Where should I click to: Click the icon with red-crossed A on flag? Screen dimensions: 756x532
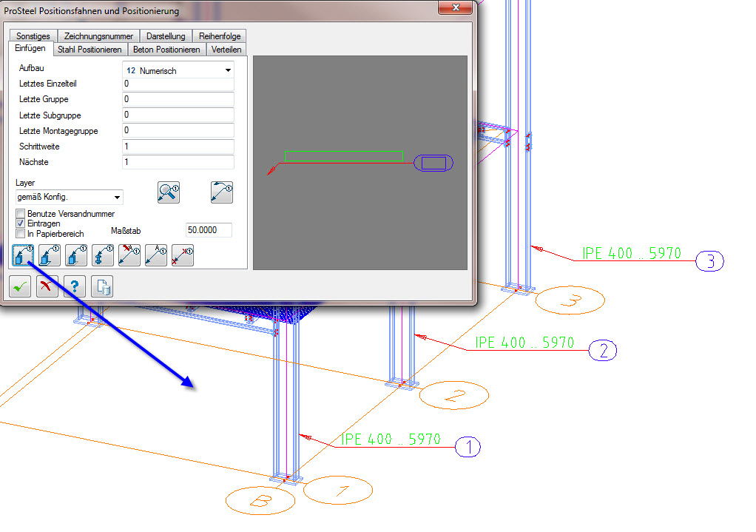[x=129, y=255]
